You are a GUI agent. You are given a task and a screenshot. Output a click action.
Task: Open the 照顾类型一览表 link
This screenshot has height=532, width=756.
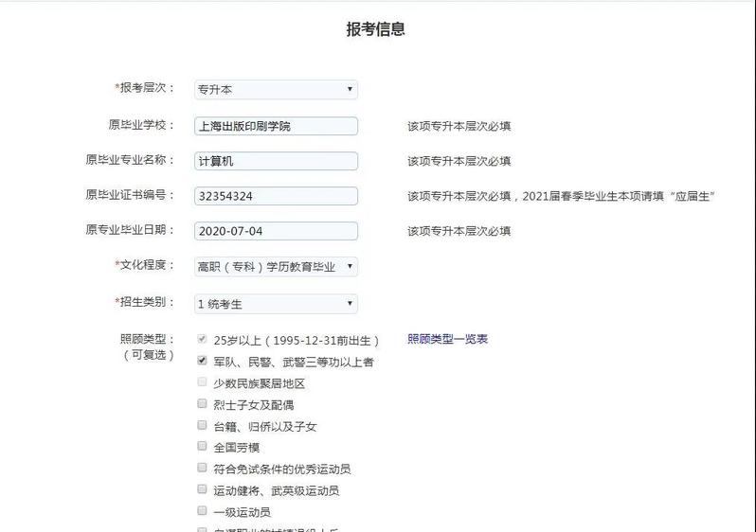click(x=447, y=339)
